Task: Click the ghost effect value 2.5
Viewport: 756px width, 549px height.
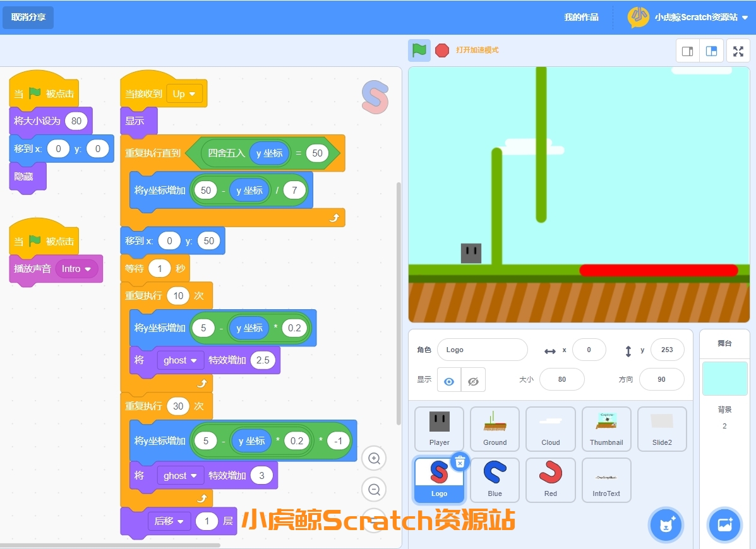Action: pyautogui.click(x=263, y=360)
